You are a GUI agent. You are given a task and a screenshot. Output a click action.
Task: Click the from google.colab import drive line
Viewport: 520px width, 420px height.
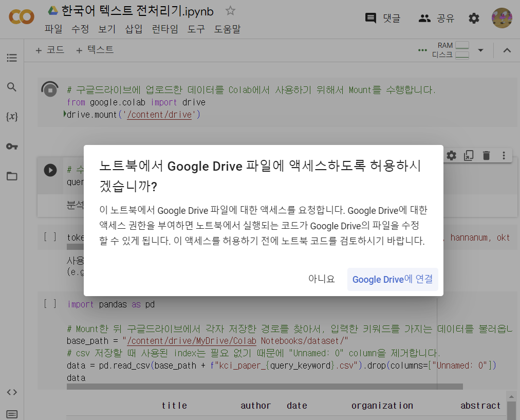(x=136, y=102)
